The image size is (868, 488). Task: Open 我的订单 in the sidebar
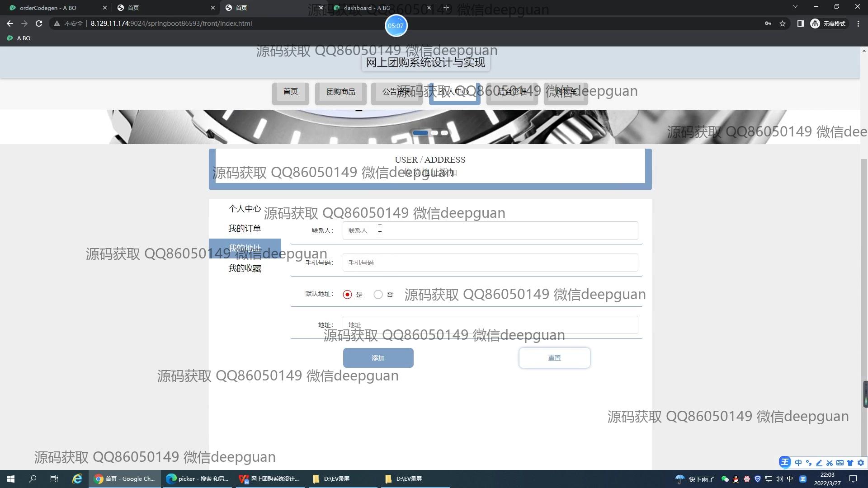(245, 229)
